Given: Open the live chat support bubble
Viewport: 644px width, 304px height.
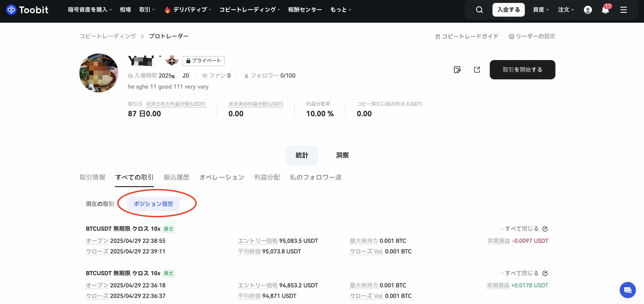Looking at the screenshot, I should (x=628, y=290).
